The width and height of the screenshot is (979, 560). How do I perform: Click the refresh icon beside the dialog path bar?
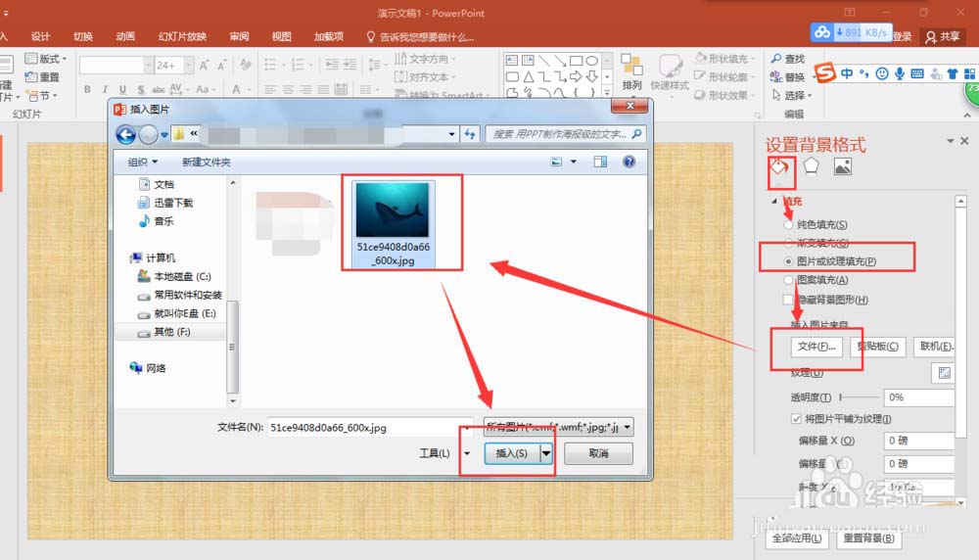tap(470, 134)
